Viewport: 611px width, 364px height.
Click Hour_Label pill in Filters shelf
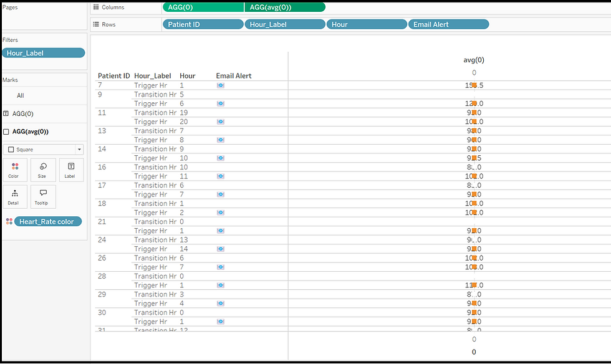pyautogui.click(x=44, y=53)
